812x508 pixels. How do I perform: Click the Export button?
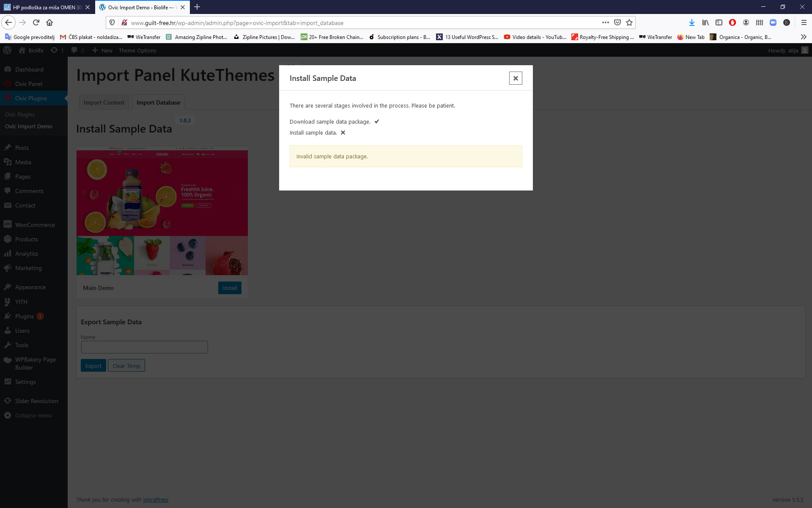[x=93, y=366]
